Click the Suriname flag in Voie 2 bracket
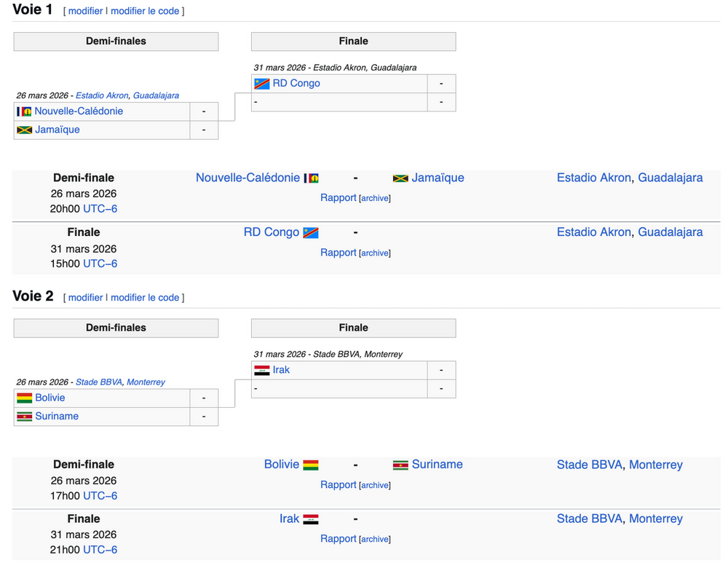The width and height of the screenshot is (728, 568). click(x=25, y=417)
